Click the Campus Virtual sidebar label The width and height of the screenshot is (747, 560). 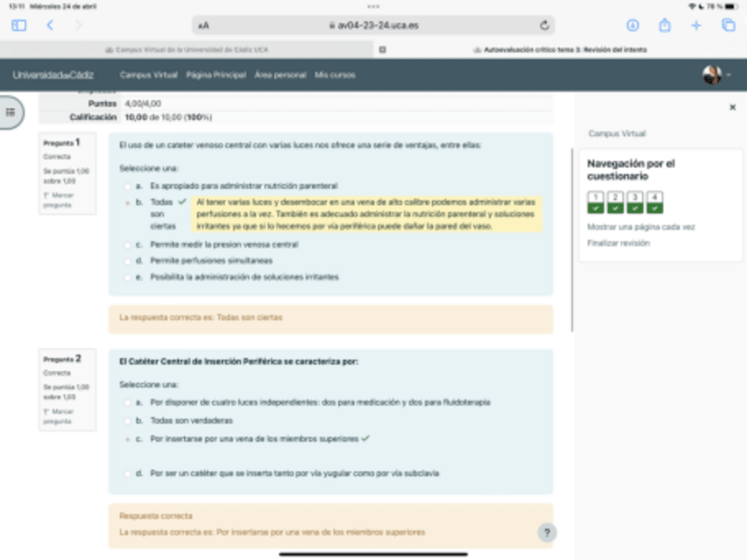pos(617,134)
